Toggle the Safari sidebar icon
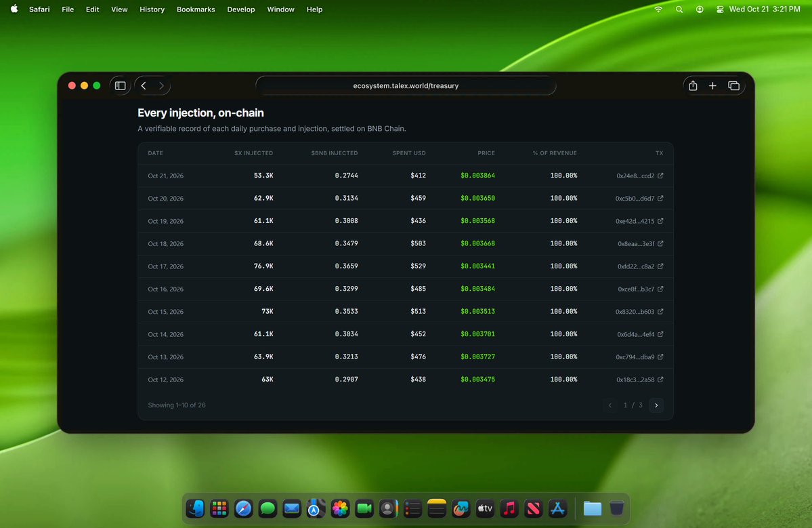Image resolution: width=812 pixels, height=528 pixels. (x=120, y=85)
